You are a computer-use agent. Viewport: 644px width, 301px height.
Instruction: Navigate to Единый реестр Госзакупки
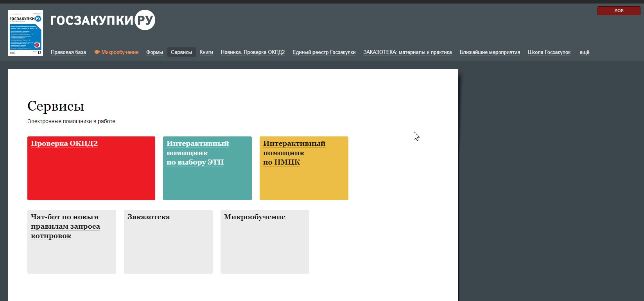[x=324, y=52]
